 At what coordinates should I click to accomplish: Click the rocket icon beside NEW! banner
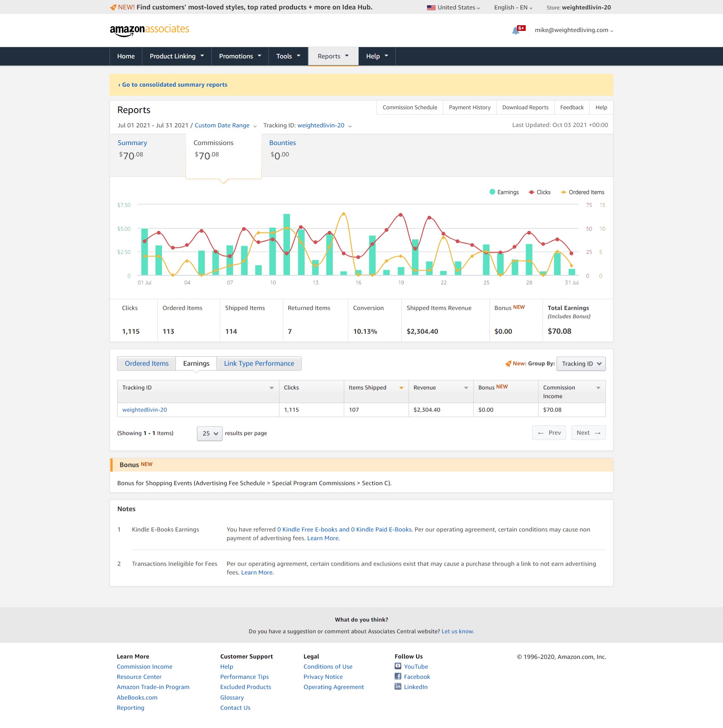113,7
